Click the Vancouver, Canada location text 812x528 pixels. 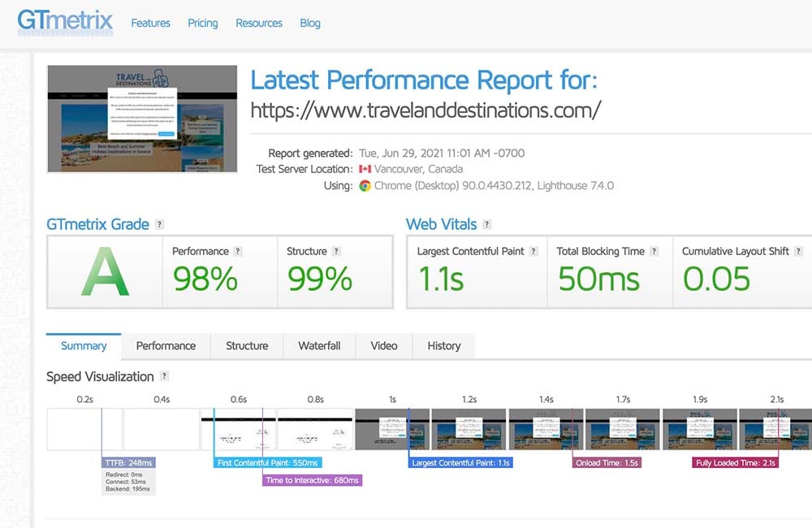coord(418,169)
